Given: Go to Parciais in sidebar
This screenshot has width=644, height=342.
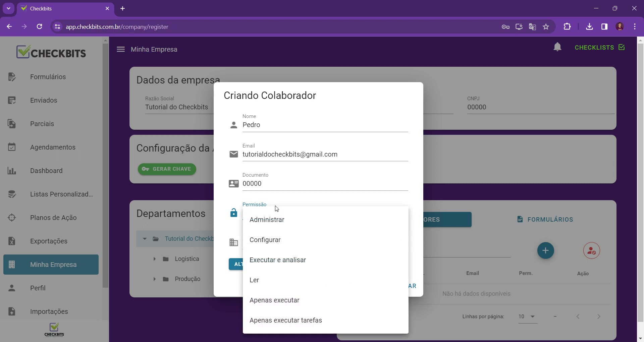Looking at the screenshot, I should coord(51,124).
